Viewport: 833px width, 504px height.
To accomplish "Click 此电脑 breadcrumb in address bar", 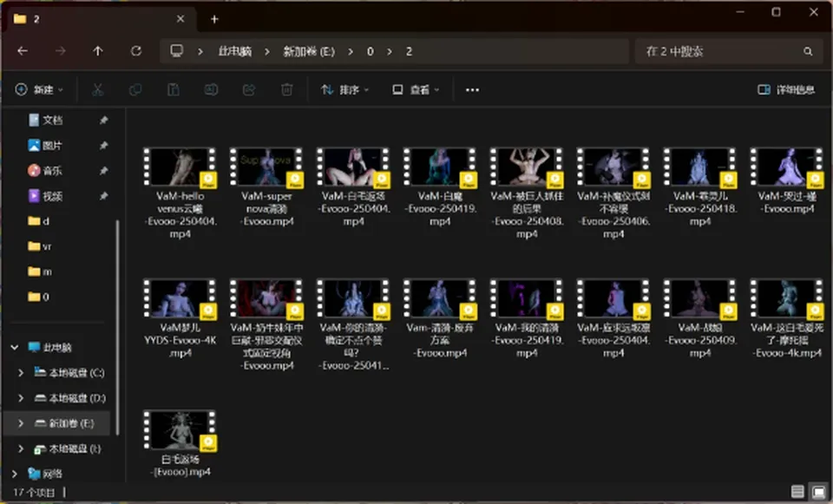I will click(x=235, y=51).
